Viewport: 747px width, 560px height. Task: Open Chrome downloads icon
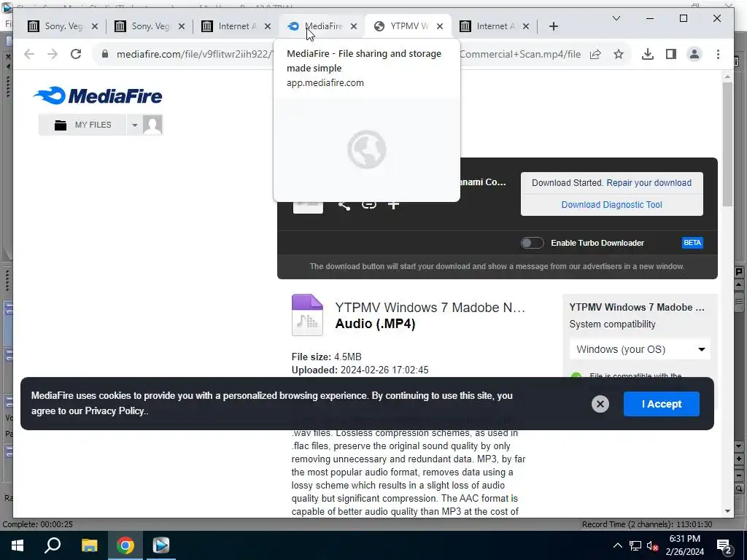(648, 54)
